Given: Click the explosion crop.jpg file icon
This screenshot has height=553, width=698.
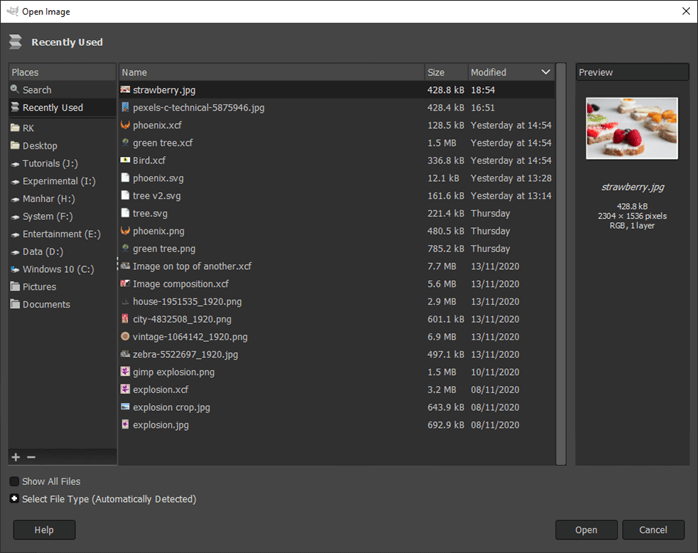Looking at the screenshot, I should click(x=125, y=407).
